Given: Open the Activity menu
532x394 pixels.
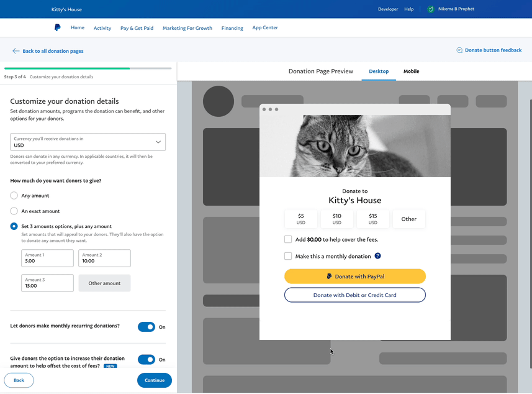Looking at the screenshot, I should coord(102,28).
